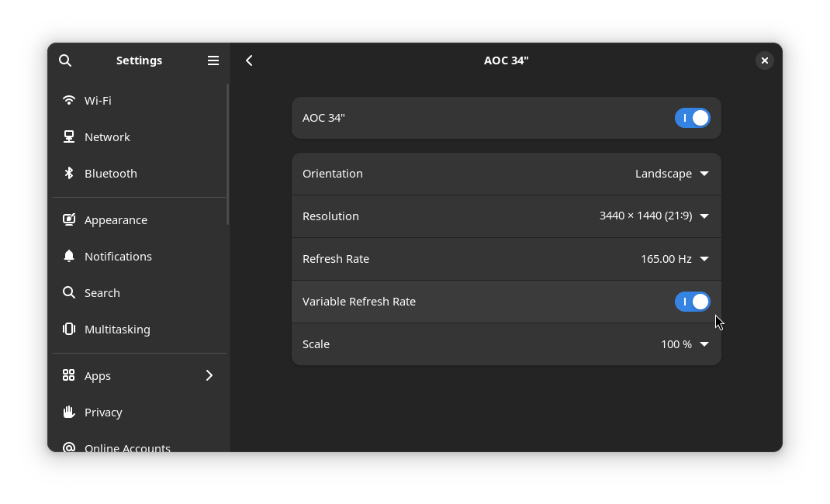Expand the Apps submenu chevron
The height and width of the screenshot is (504, 830).
pos(209,376)
